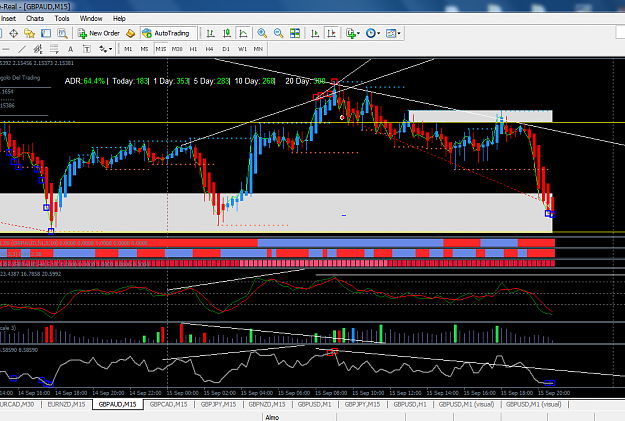Zoom out of the chart
The image size is (625, 421).
click(x=278, y=33)
